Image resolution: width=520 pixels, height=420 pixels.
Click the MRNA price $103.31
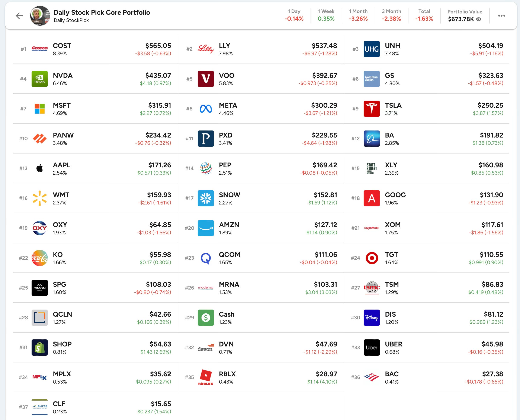325,284
